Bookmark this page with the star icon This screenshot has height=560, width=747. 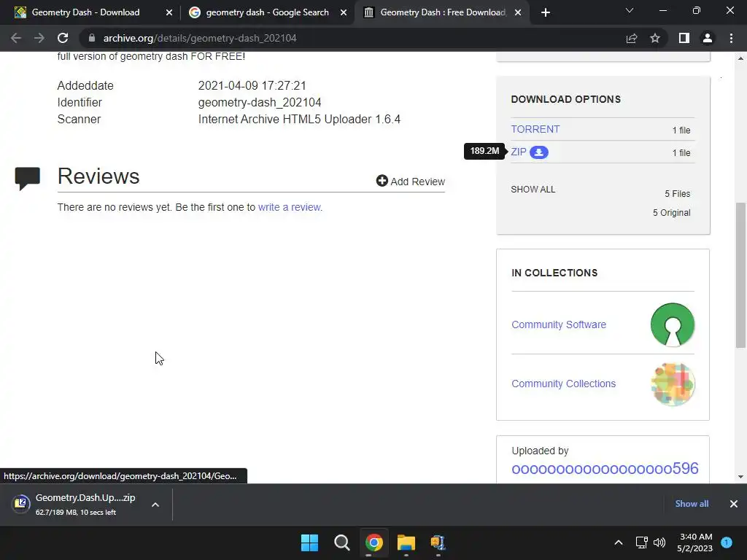pyautogui.click(x=655, y=38)
